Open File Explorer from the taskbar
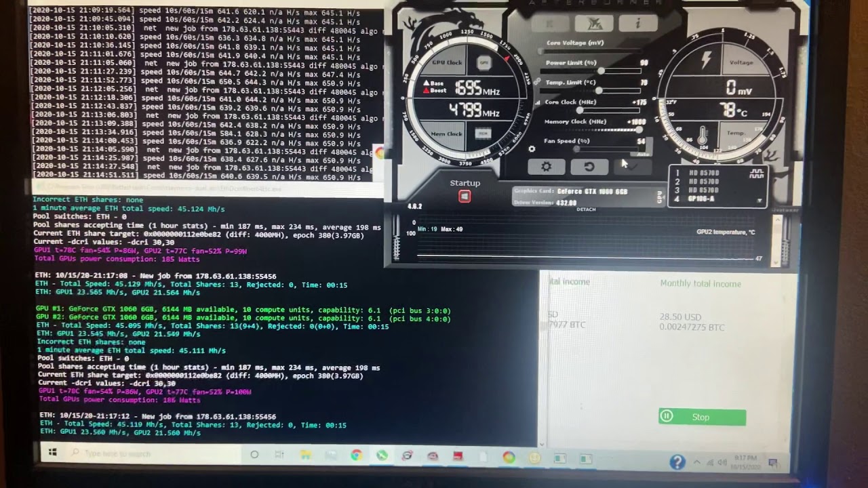This screenshot has width=868, height=488. tap(305, 455)
